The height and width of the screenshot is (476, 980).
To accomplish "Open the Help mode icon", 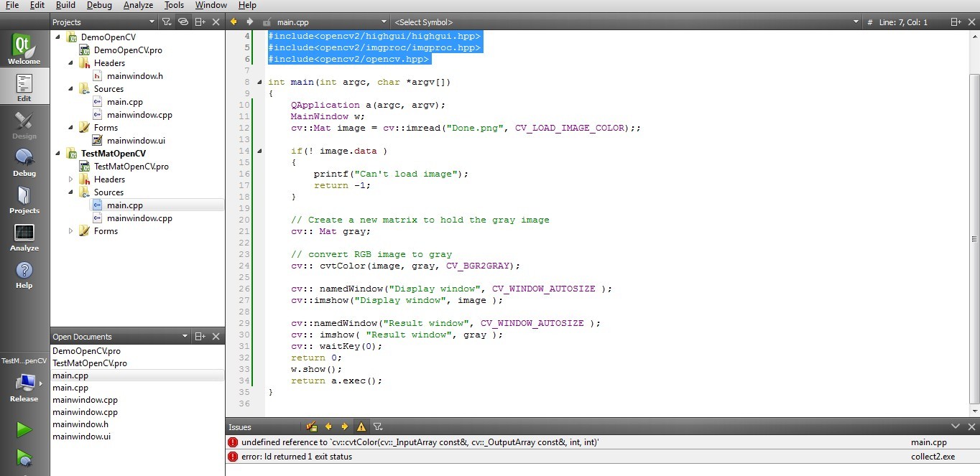I will click(x=24, y=274).
